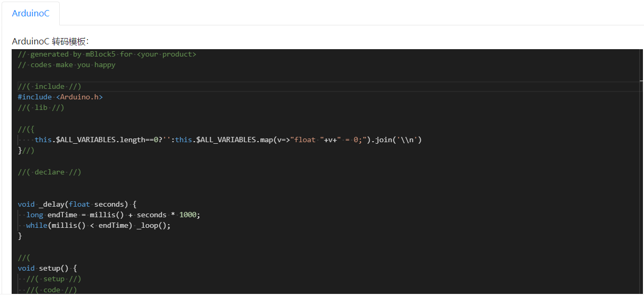Click the '//( code //)' line

(x=52, y=290)
